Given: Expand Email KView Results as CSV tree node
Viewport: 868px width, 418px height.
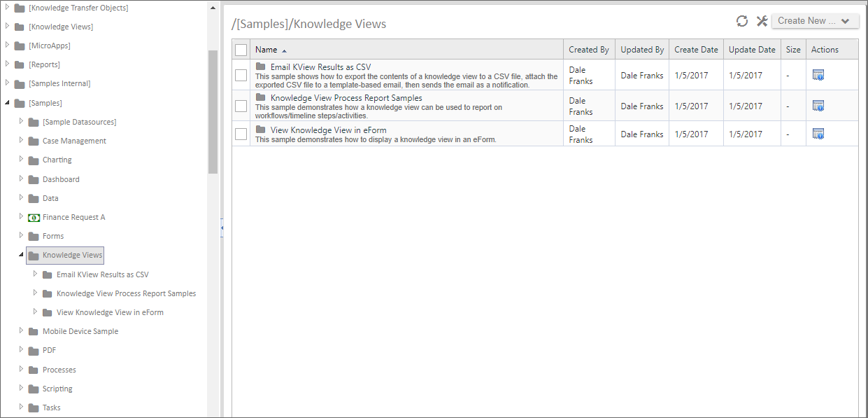Looking at the screenshot, I should 35,274.
